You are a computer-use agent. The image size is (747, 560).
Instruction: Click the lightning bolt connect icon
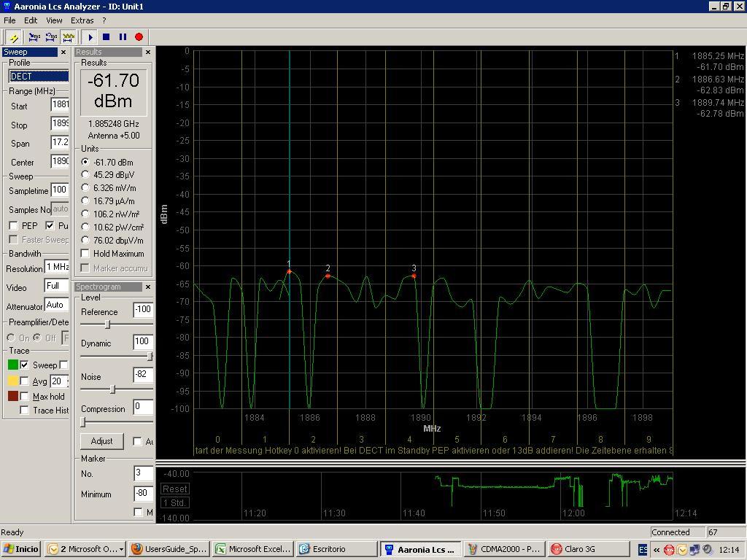pyautogui.click(x=13, y=37)
